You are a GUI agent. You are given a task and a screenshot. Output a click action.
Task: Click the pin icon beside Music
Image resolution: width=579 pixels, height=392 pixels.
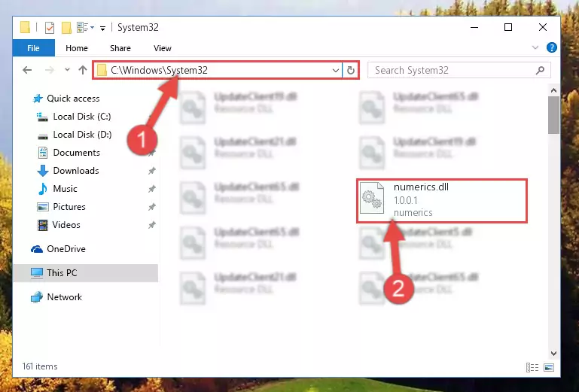(152, 189)
